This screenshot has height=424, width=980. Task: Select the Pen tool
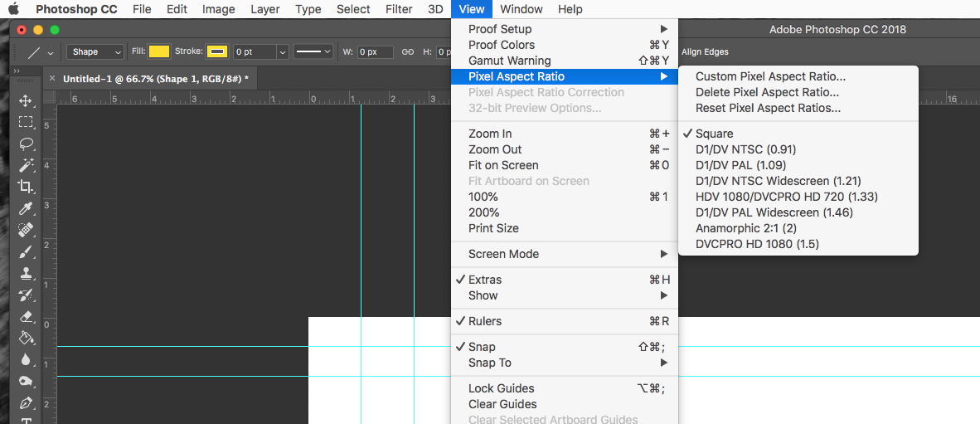click(26, 402)
